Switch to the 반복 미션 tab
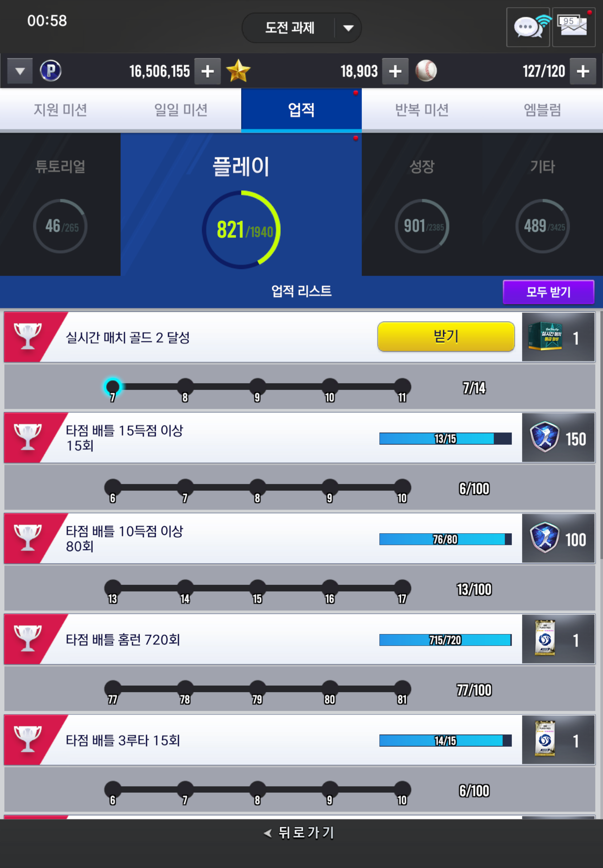 422,110
